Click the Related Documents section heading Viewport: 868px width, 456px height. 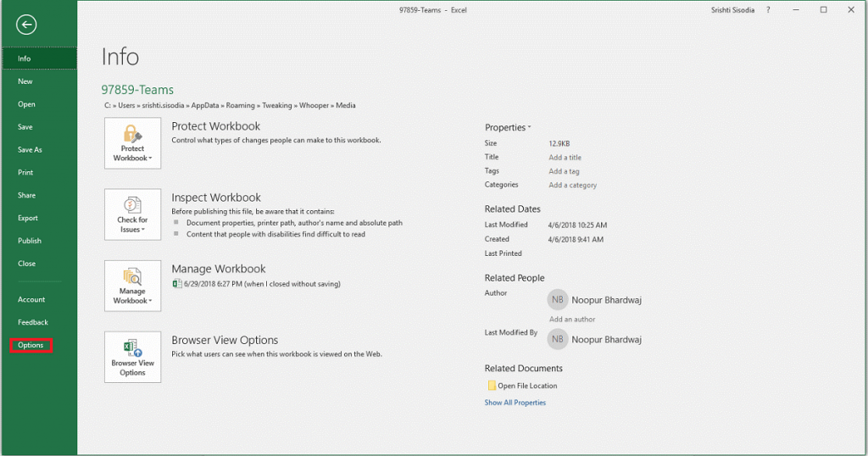pyautogui.click(x=524, y=368)
